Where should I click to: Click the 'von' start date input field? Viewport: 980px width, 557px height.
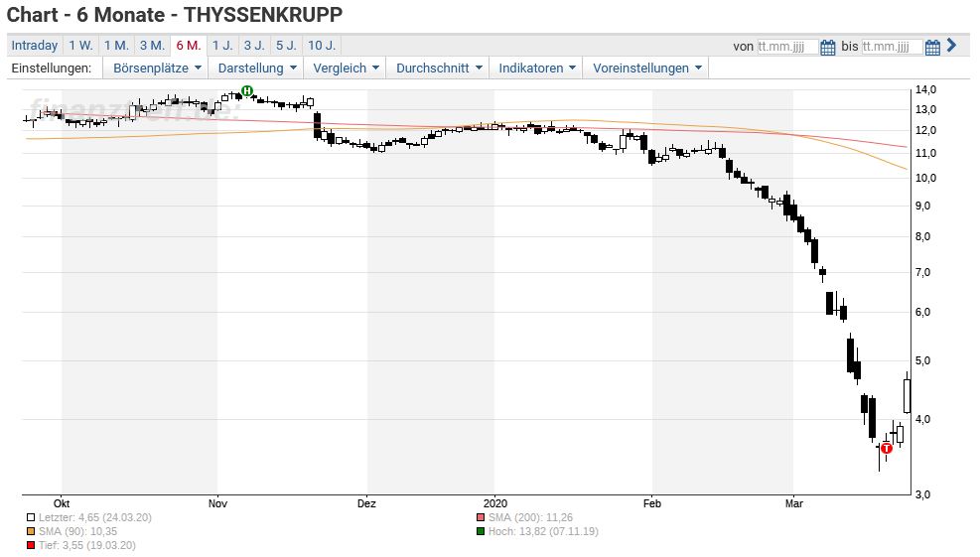pos(787,47)
